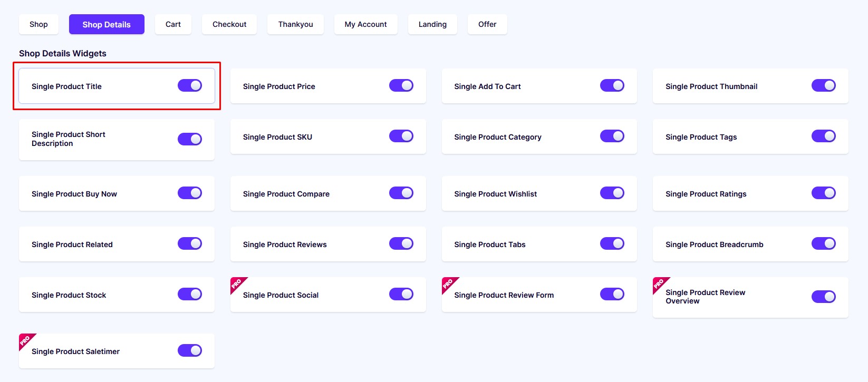The width and height of the screenshot is (868, 382).
Task: Toggle Single Add To Cart widget off
Action: click(x=612, y=85)
